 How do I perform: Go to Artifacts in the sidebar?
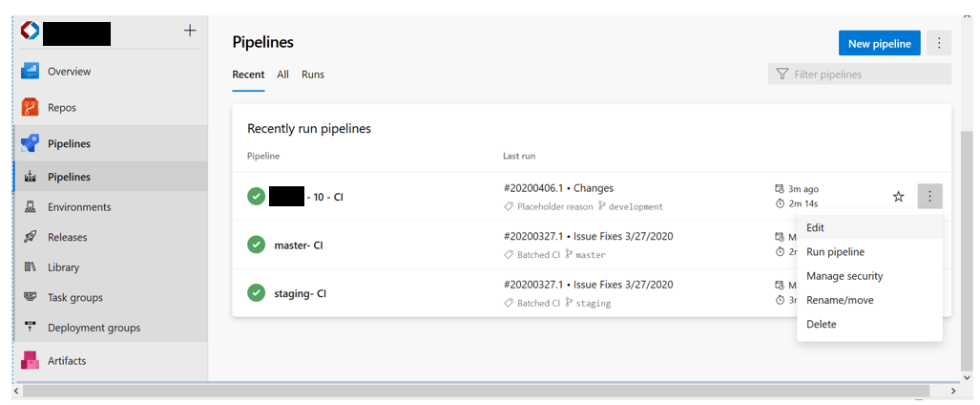click(x=66, y=361)
